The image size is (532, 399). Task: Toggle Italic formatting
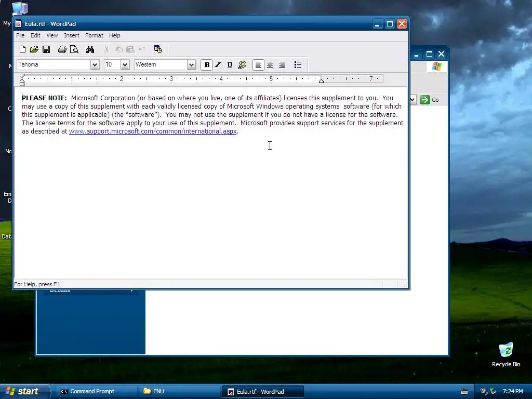[218, 65]
